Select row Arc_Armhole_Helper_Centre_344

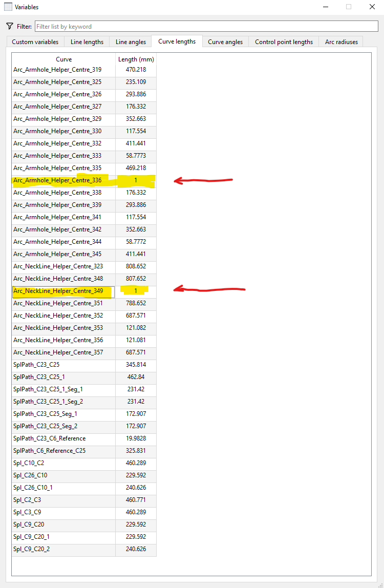tap(84, 242)
